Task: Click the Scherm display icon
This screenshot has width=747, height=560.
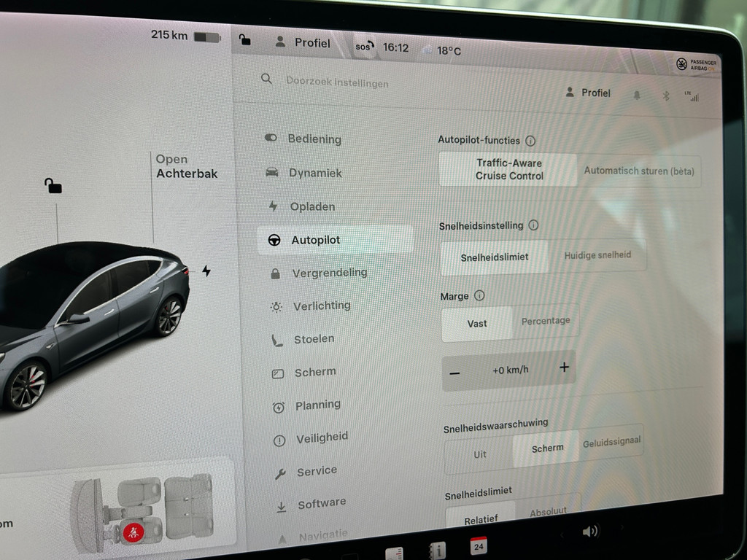Action: [278, 374]
